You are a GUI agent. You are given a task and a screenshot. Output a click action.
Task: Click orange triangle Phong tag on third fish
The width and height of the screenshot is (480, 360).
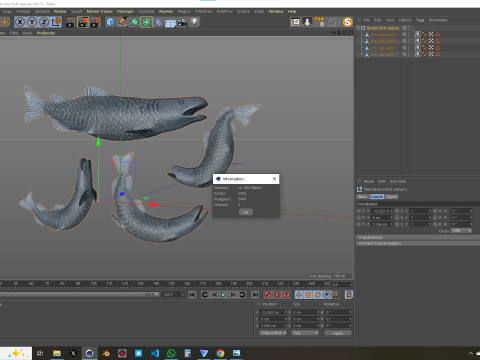[438, 48]
